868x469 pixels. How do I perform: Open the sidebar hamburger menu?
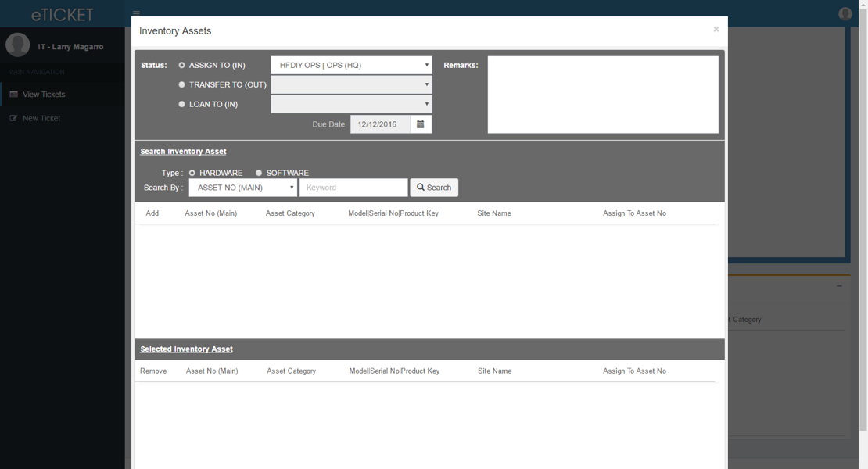click(x=135, y=13)
